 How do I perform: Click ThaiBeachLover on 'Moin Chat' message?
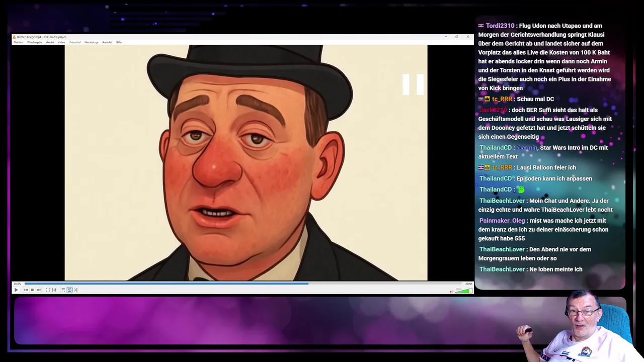click(x=502, y=201)
